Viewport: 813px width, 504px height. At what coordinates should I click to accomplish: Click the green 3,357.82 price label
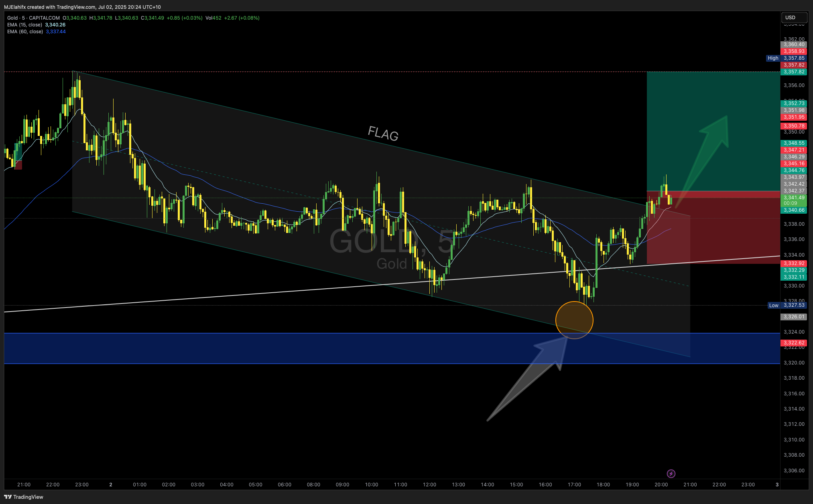[x=794, y=72]
